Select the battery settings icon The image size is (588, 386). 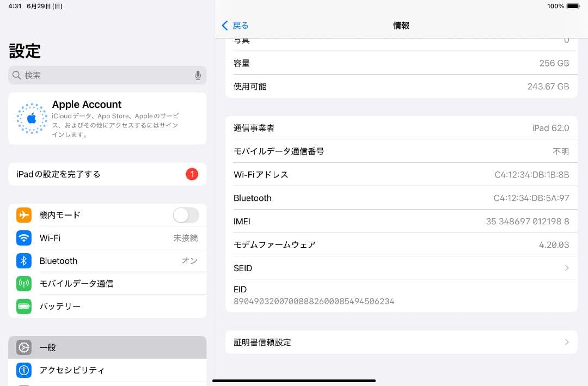click(x=23, y=307)
